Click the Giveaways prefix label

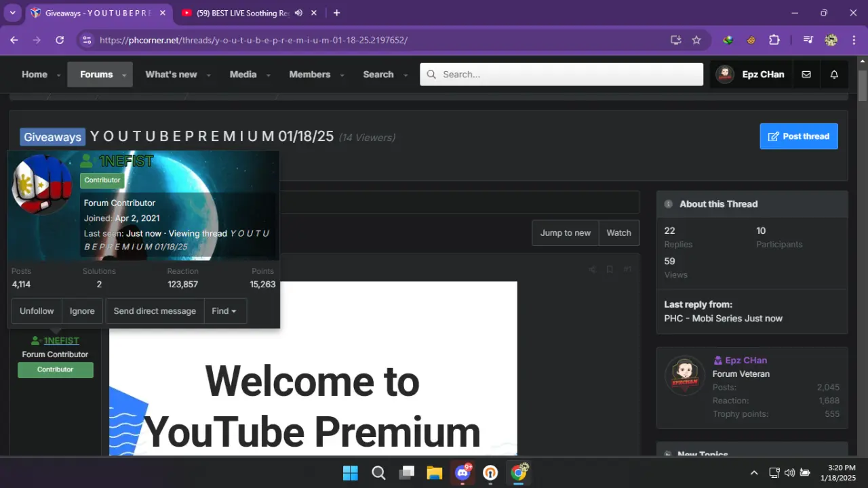coord(52,137)
